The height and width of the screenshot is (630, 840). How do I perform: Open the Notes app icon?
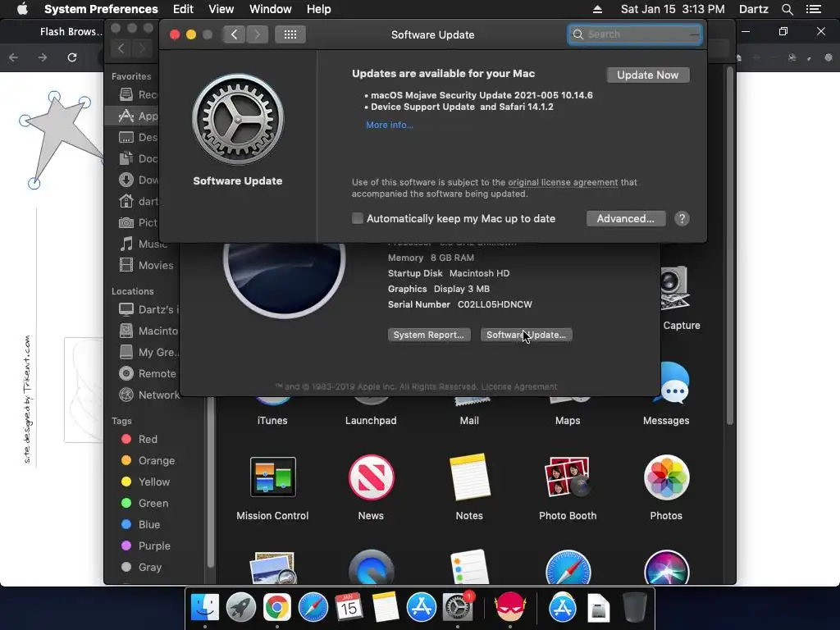pyautogui.click(x=469, y=477)
